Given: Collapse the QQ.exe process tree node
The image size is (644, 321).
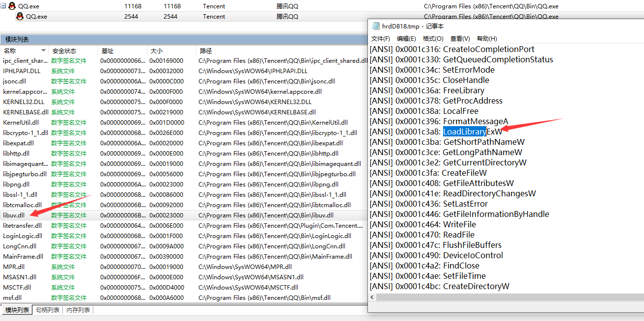Looking at the screenshot, I should (x=3, y=6).
